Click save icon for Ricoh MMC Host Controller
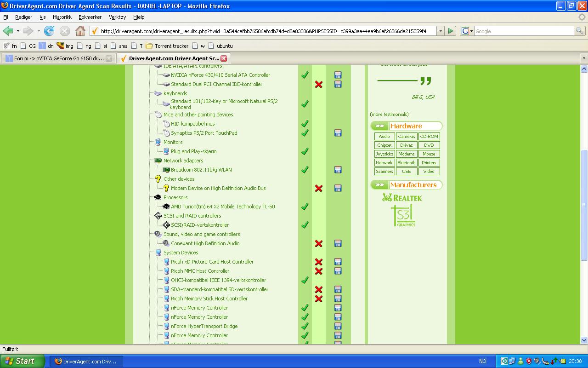This screenshot has height=368, width=588. pos(338,271)
